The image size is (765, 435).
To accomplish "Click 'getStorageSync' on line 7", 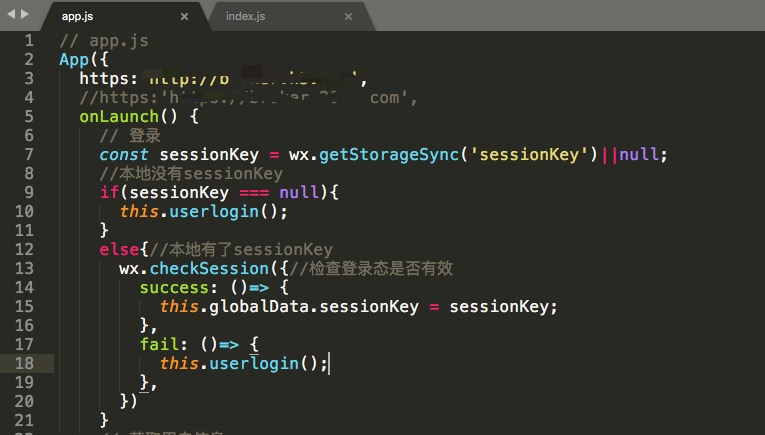I will click(x=389, y=155).
